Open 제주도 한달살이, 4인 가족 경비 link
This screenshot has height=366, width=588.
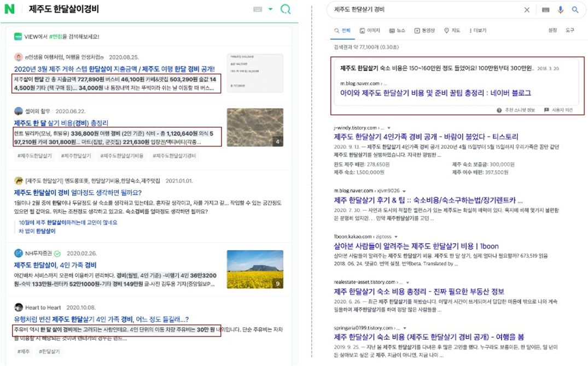click(55, 265)
